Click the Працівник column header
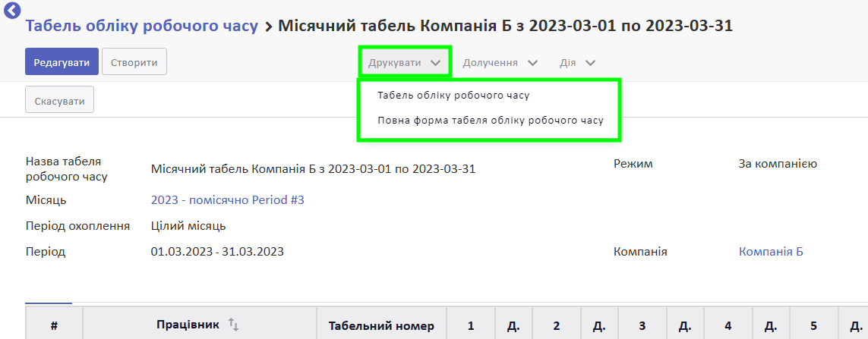 pyautogui.click(x=199, y=325)
